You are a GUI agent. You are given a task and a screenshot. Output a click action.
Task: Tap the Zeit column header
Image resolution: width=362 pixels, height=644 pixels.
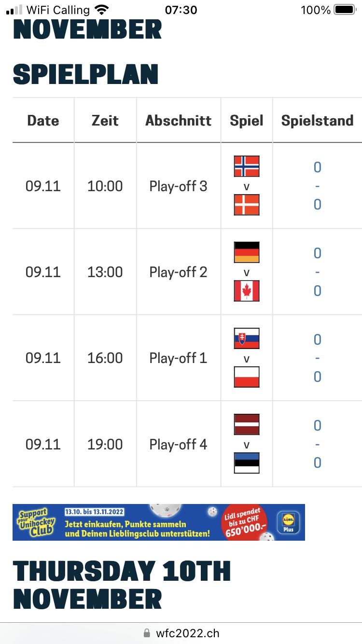pos(105,120)
